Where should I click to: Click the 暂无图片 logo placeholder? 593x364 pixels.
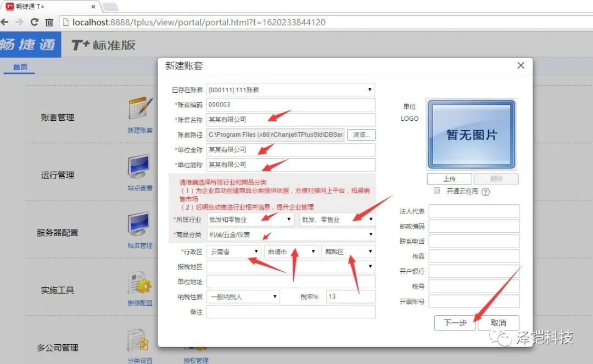[x=471, y=135]
